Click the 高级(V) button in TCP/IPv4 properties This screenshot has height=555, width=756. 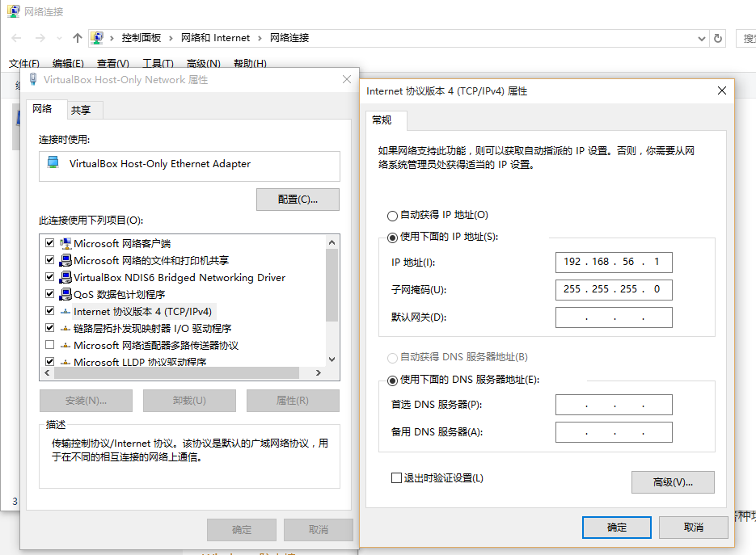673,482
